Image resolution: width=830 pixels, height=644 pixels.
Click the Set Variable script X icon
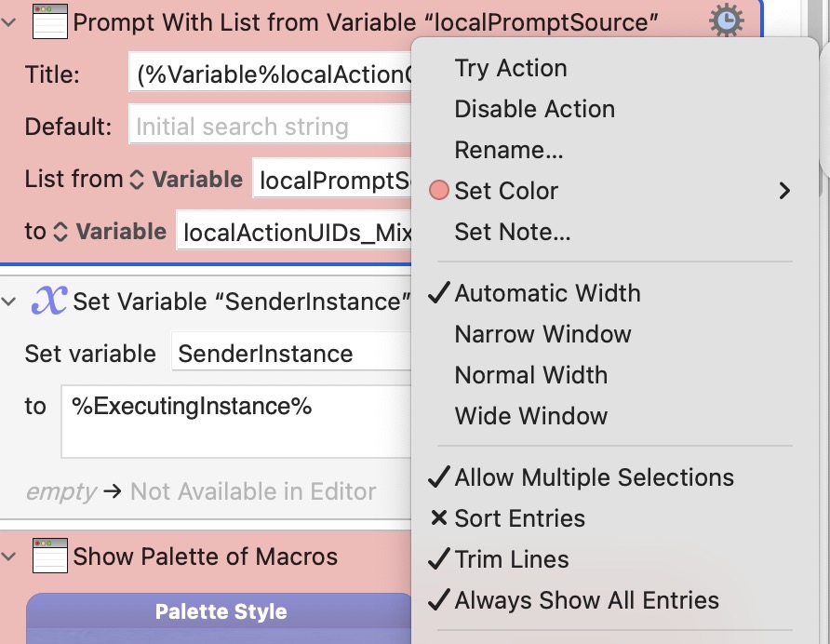coord(49,301)
